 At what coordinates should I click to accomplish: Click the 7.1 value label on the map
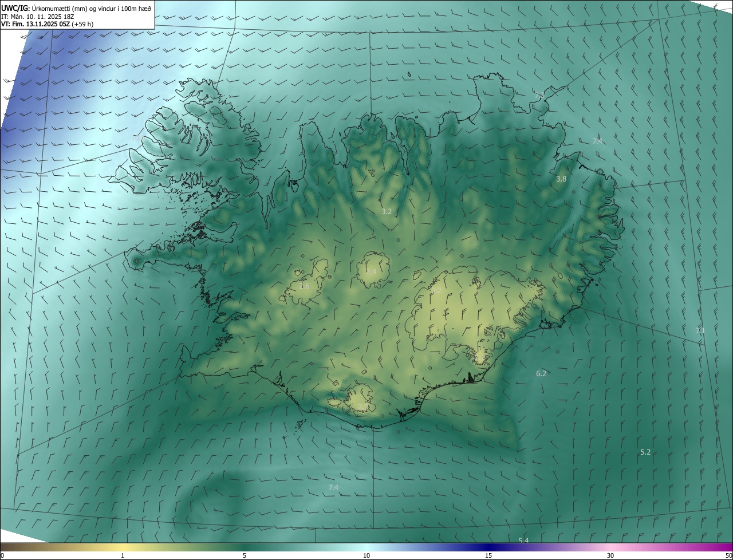[700, 330]
